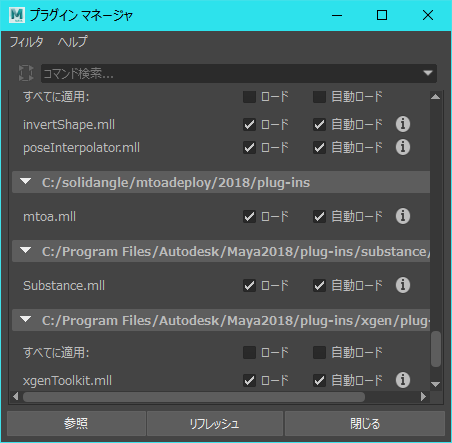Click the Maya logo in the title bar
This screenshot has width=452, height=443.
click(17, 15)
